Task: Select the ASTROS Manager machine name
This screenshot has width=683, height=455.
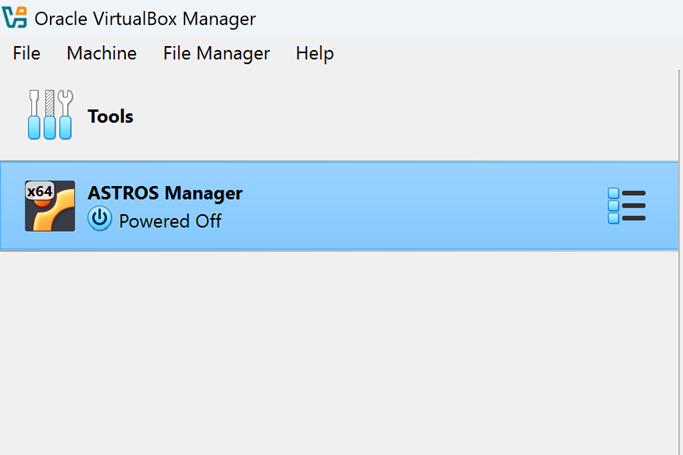Action: 165,193
